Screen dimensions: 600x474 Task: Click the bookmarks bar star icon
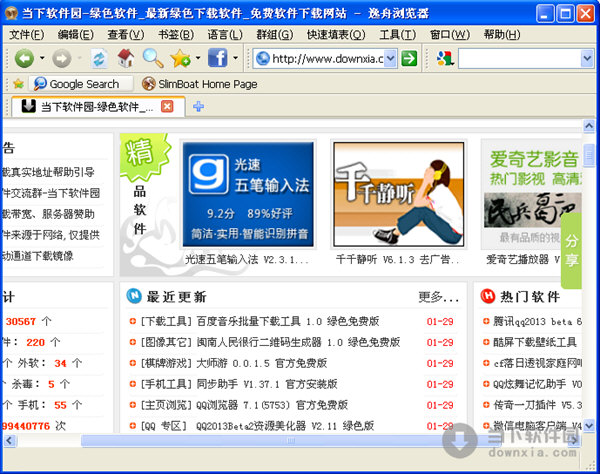point(18,83)
